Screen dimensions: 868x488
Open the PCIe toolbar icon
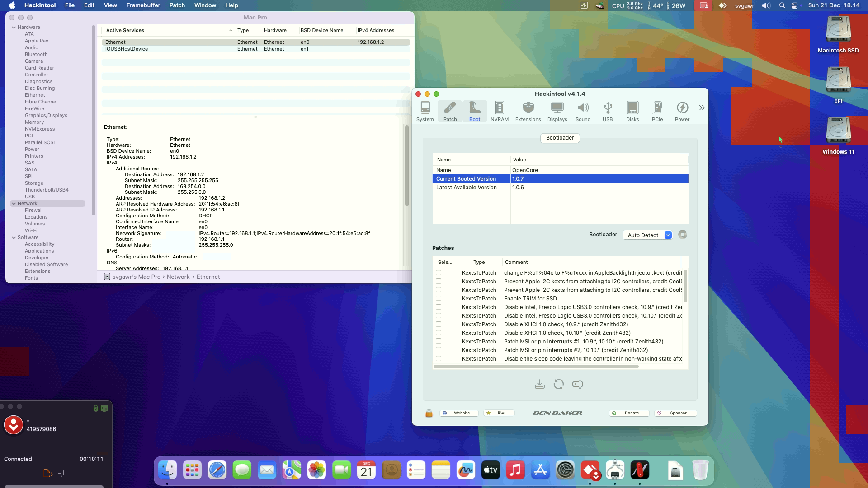(657, 111)
